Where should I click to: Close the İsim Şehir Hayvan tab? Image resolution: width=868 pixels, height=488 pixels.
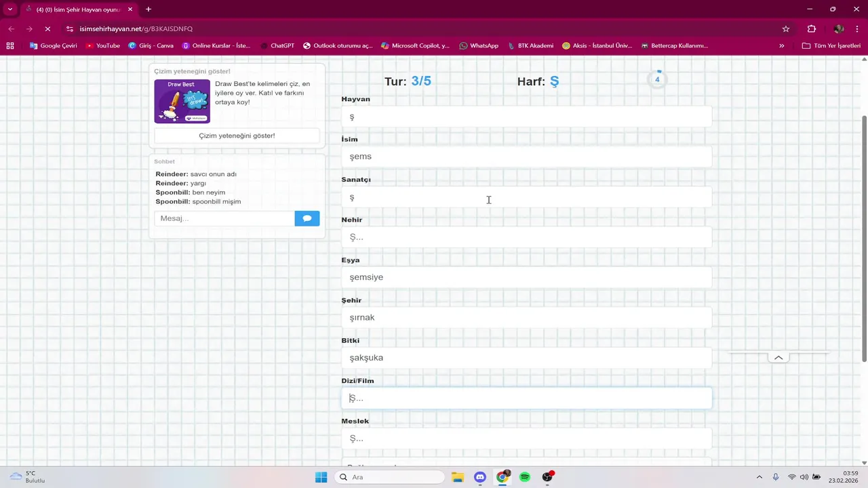[x=130, y=9]
